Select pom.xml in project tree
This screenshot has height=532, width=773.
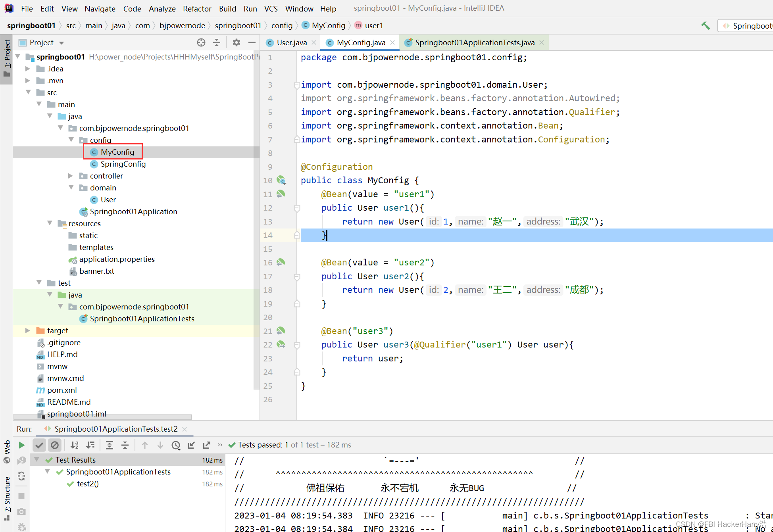(62, 390)
